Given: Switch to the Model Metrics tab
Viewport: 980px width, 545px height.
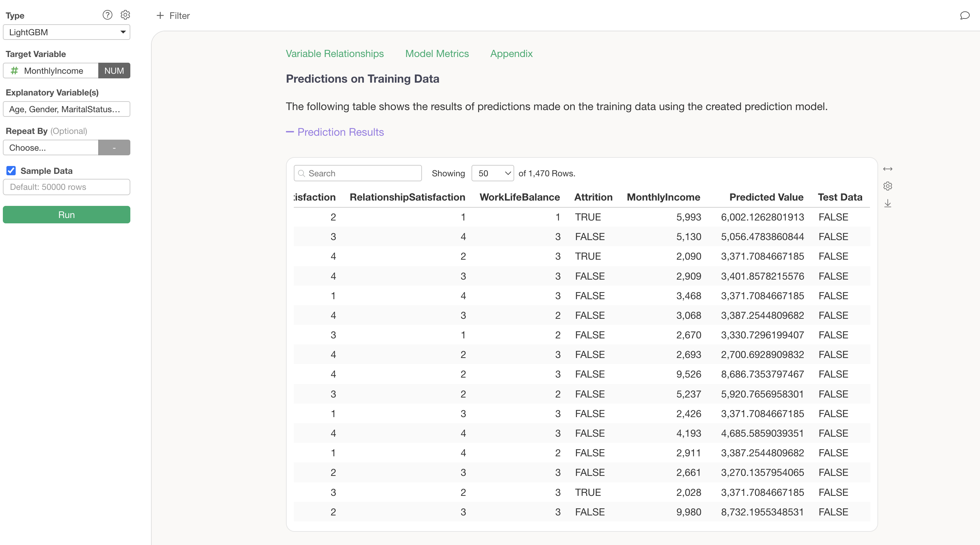Looking at the screenshot, I should (x=437, y=54).
